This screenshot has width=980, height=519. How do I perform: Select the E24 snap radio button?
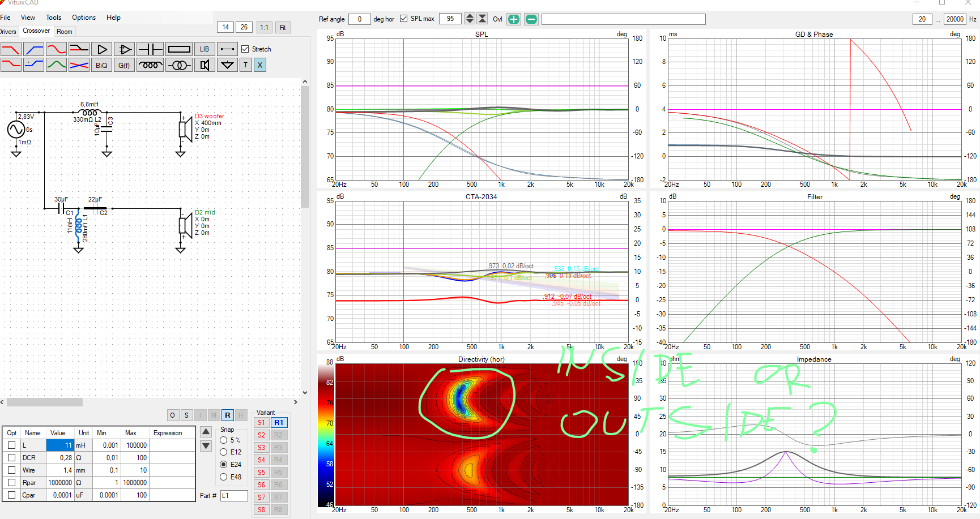point(224,465)
